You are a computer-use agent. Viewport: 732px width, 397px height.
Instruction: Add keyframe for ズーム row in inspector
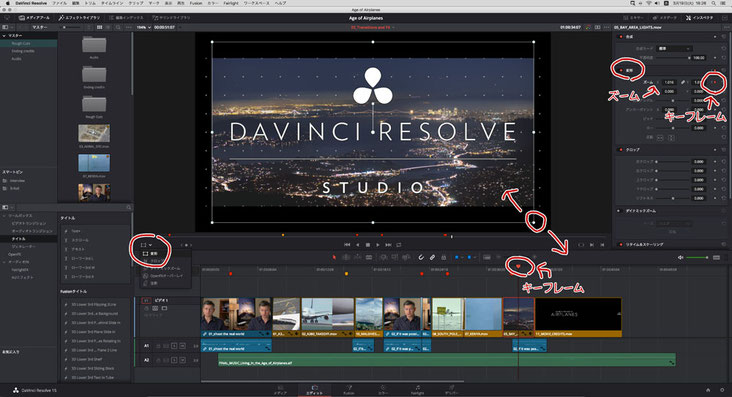(715, 82)
